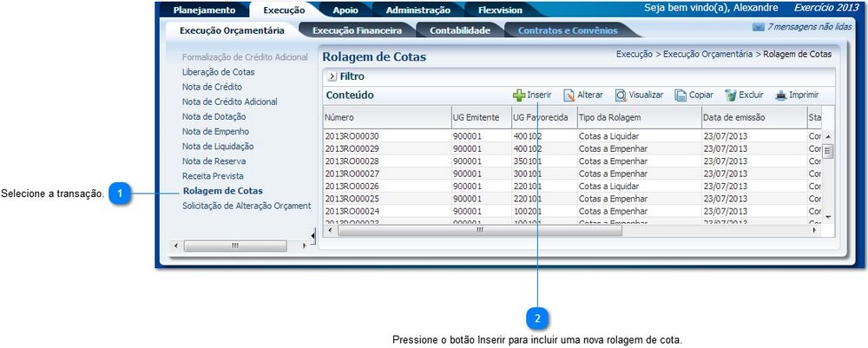Expand the Filtro section

click(x=332, y=76)
